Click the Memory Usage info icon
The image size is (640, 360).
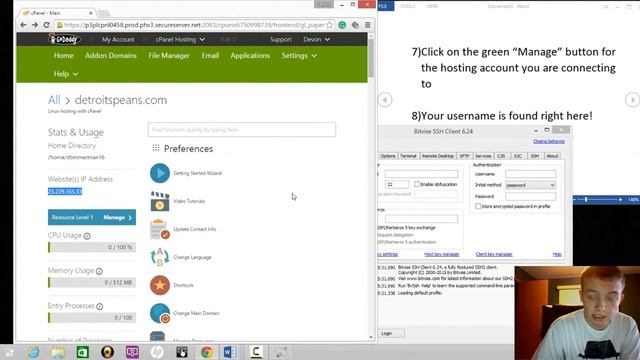(x=99, y=271)
